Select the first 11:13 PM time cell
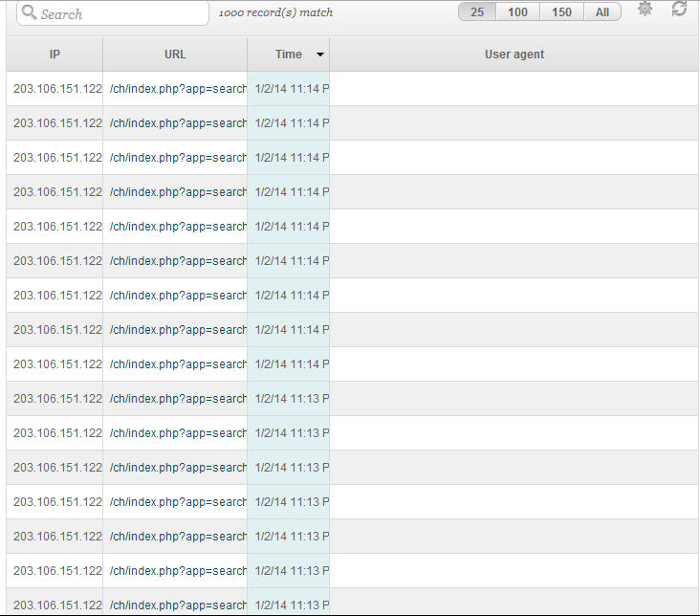Image resolution: width=700 pixels, height=616 pixels. point(289,399)
